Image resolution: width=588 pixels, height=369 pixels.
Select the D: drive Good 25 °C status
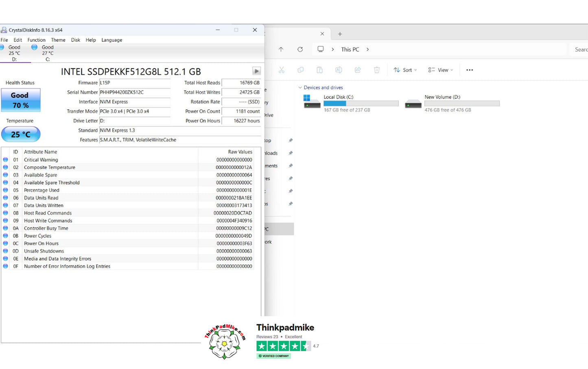click(x=14, y=53)
